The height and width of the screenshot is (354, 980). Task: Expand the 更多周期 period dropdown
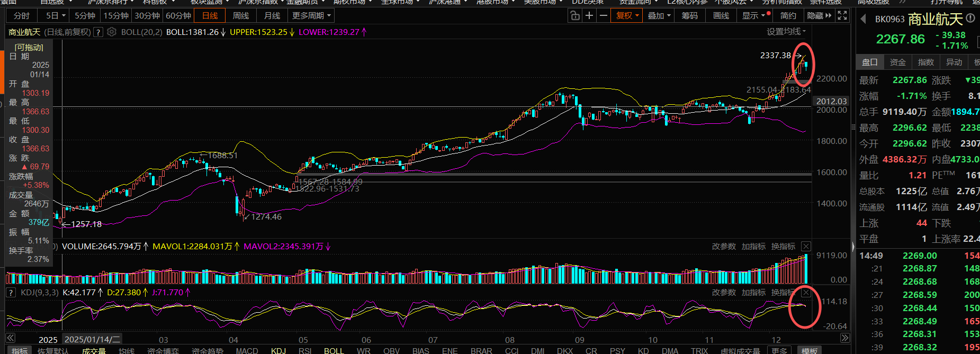point(311,16)
